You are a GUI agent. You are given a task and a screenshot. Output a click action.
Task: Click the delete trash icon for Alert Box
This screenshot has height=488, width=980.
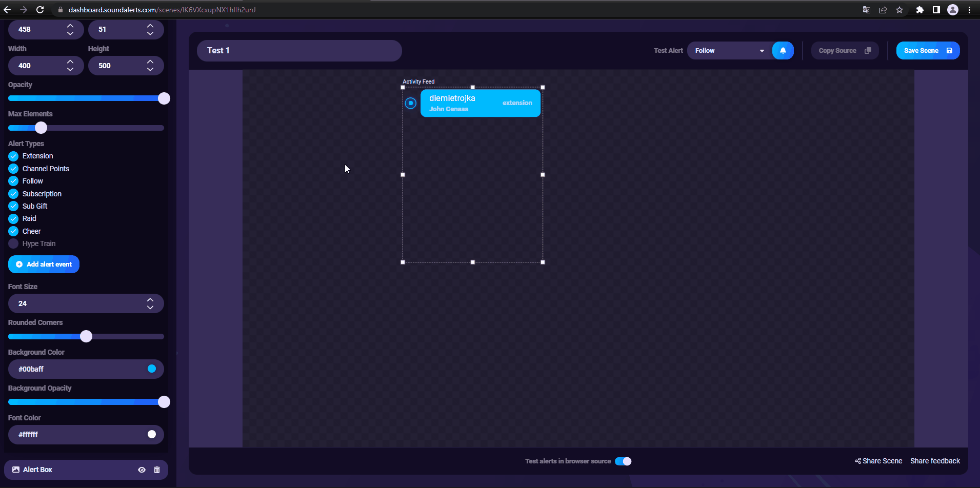(157, 470)
